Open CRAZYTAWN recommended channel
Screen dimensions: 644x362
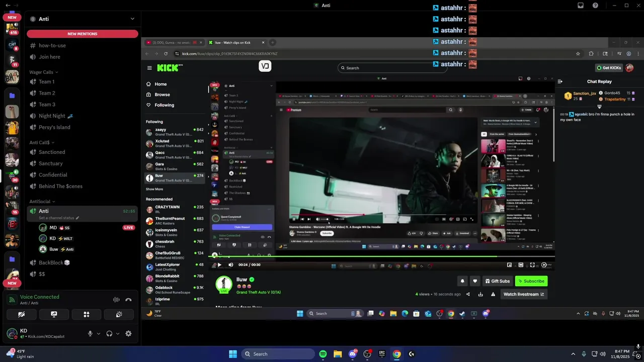coord(175,209)
